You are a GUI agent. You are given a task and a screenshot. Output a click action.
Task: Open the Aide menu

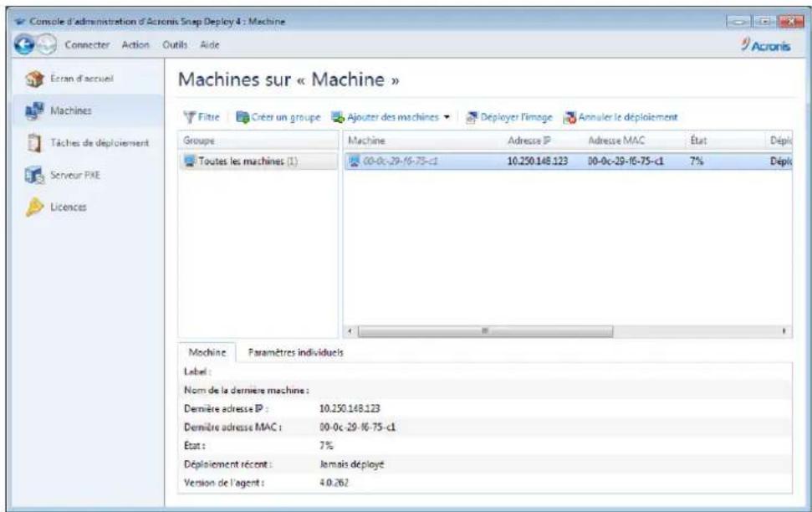(x=210, y=45)
